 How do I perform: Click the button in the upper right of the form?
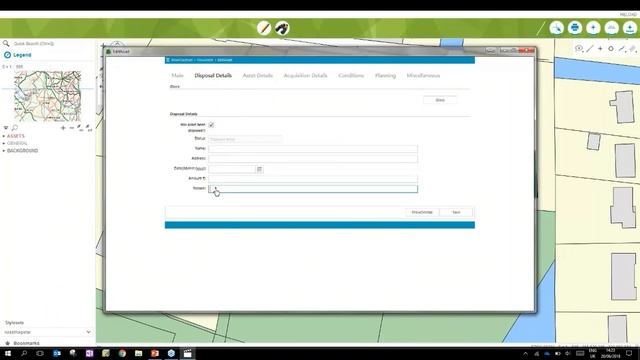(440, 100)
